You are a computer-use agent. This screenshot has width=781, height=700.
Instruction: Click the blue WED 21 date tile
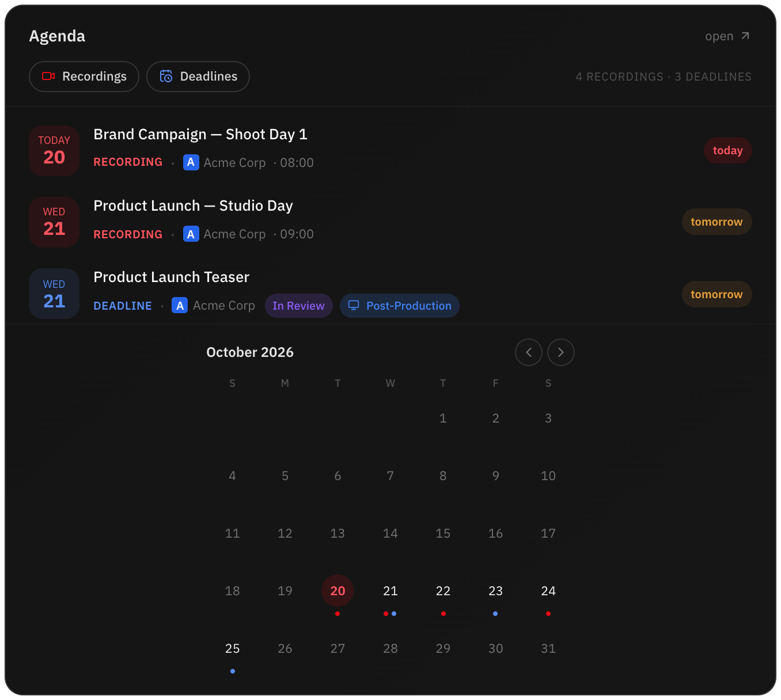click(x=54, y=294)
